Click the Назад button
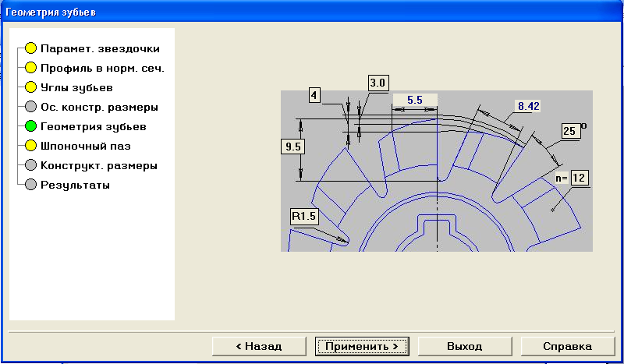 point(259,347)
